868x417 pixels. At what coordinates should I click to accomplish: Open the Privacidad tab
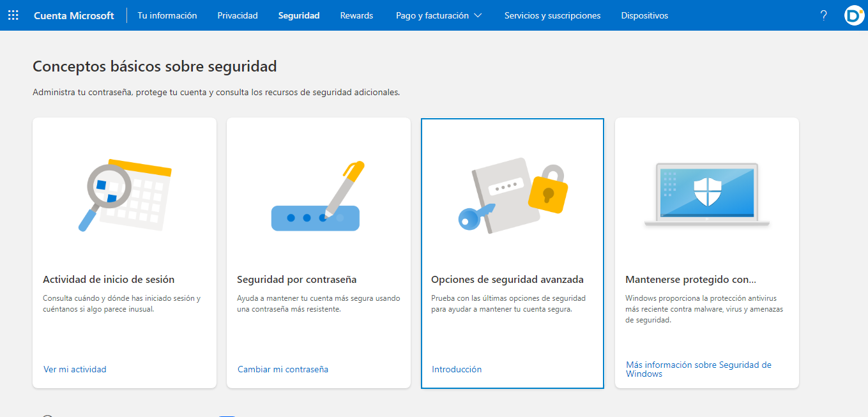pos(238,15)
